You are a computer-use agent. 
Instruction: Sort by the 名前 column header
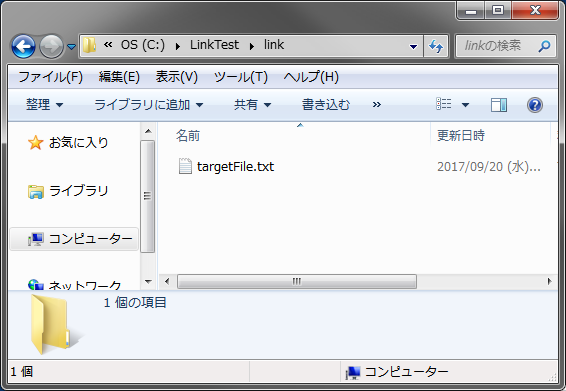[x=187, y=136]
